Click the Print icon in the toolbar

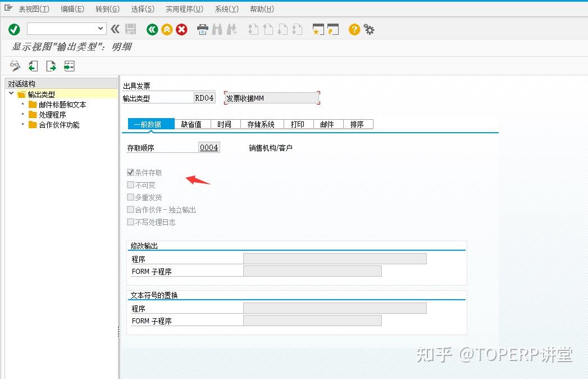coord(202,29)
